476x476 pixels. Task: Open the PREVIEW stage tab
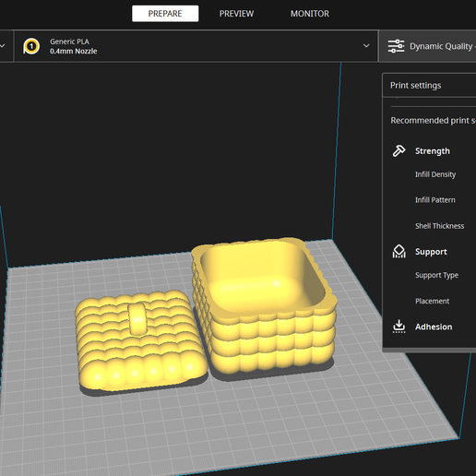(236, 14)
